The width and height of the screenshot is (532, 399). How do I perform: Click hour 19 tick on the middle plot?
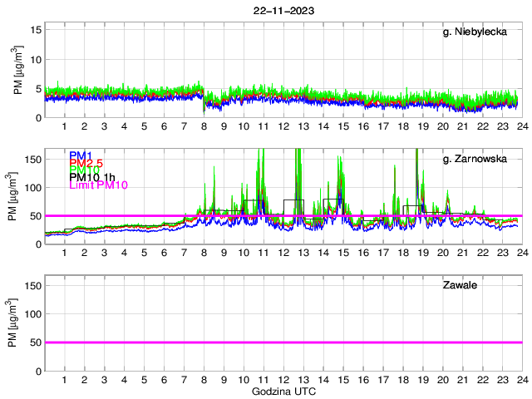coord(422,252)
